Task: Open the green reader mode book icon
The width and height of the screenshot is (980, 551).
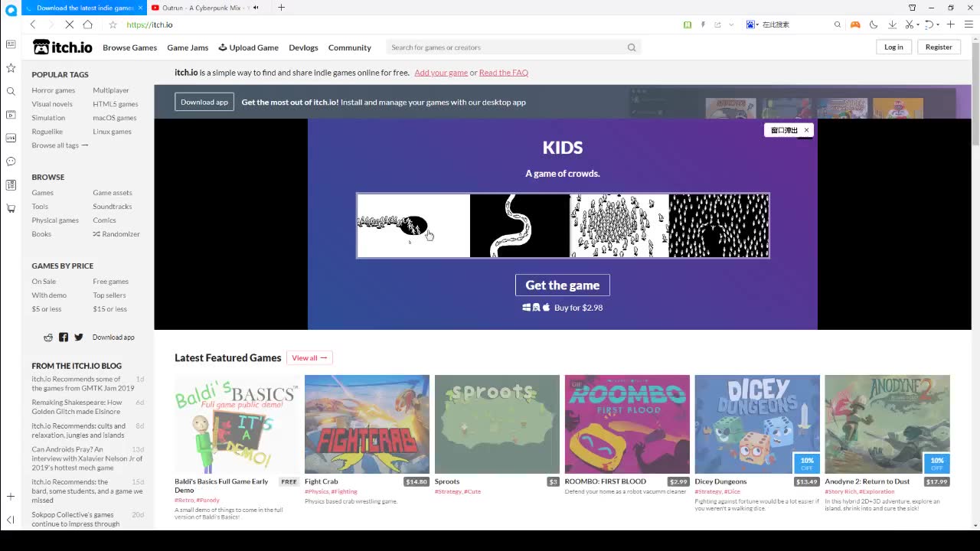Action: [688, 24]
